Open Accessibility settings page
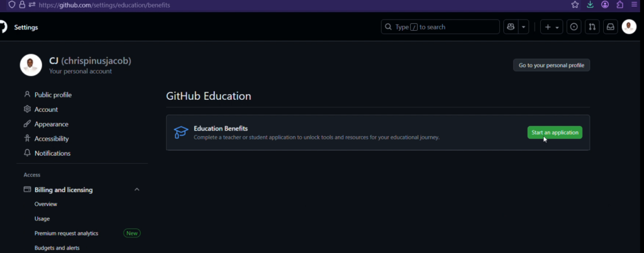 (52, 139)
